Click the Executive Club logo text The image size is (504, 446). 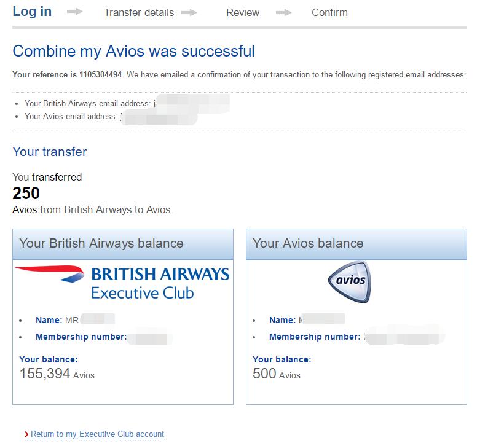[x=143, y=293]
